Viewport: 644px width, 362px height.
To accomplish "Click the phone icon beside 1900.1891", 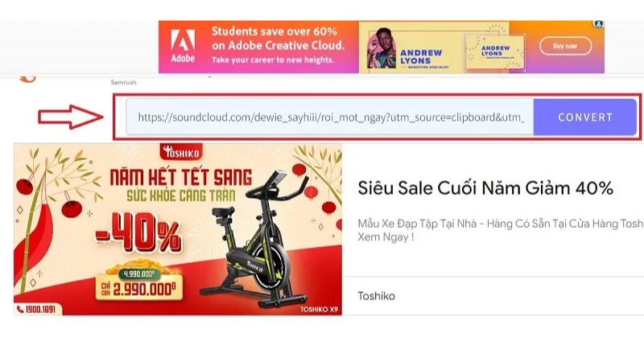I will click(x=20, y=309).
